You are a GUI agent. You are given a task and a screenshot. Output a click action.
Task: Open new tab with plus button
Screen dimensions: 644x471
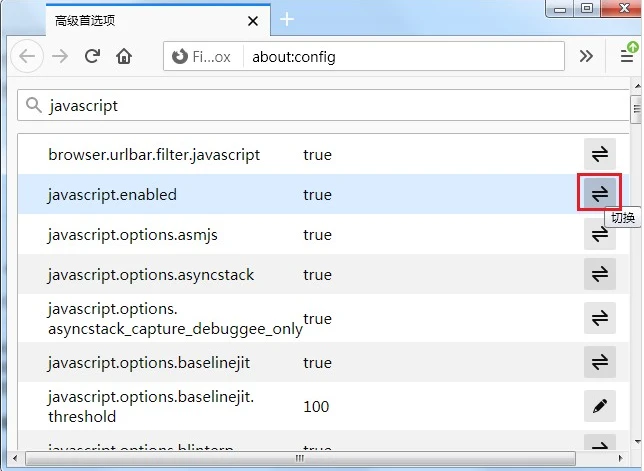tap(287, 19)
